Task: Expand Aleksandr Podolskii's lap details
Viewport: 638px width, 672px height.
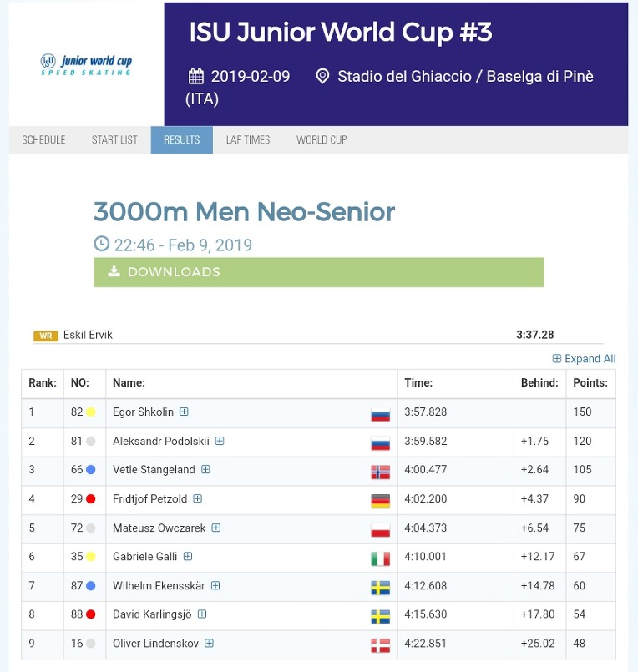Action: tap(220, 441)
